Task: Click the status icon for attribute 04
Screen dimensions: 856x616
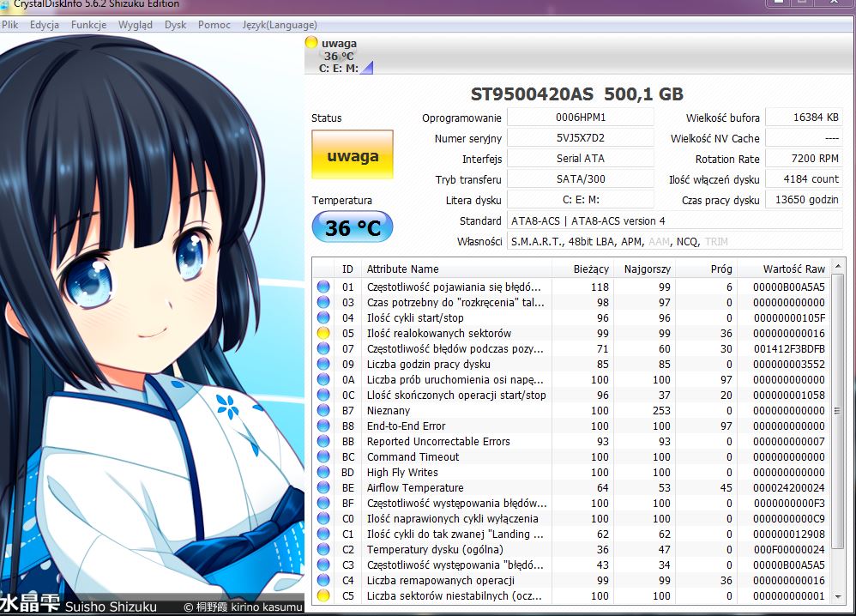Action: click(x=323, y=317)
